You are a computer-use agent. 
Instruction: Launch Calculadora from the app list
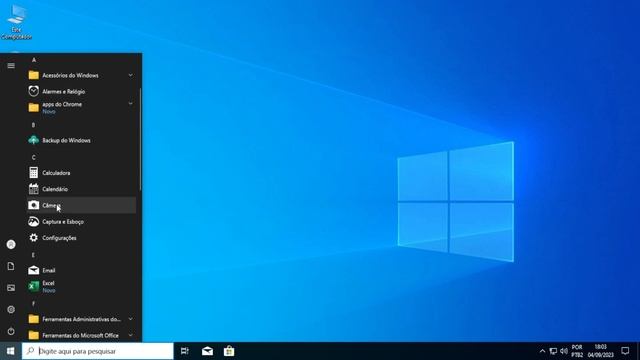coord(81,173)
